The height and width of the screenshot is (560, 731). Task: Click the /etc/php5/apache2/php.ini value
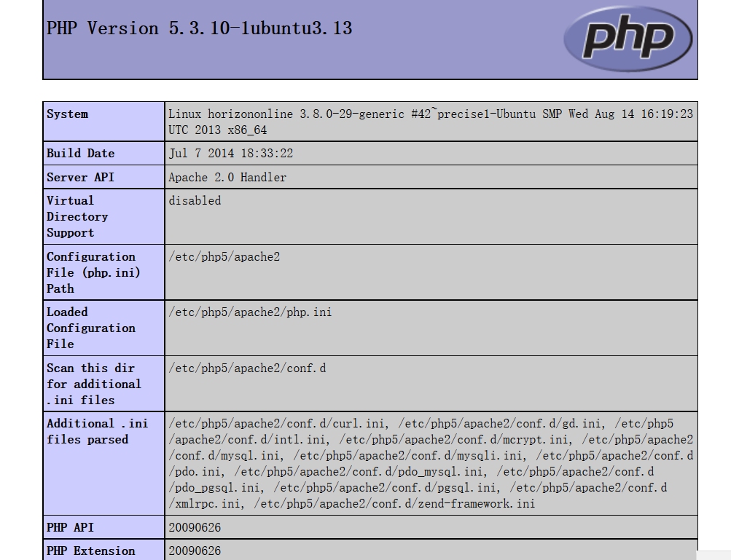point(251,312)
